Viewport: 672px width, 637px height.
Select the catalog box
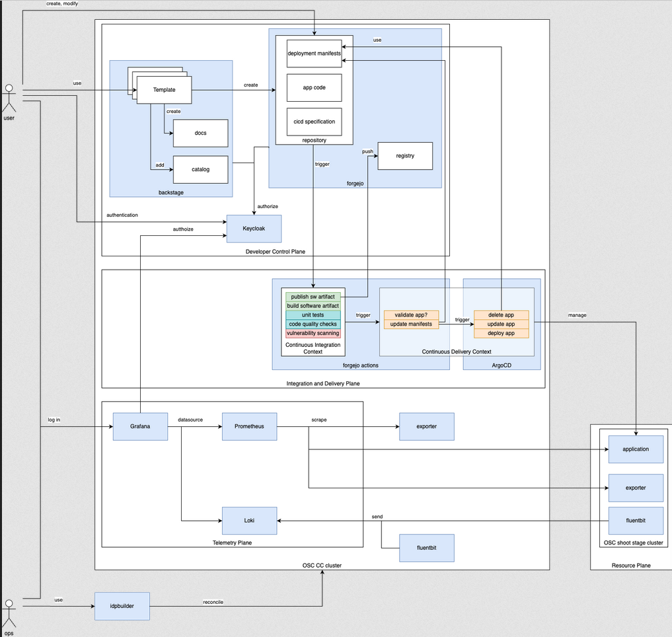tap(200, 169)
